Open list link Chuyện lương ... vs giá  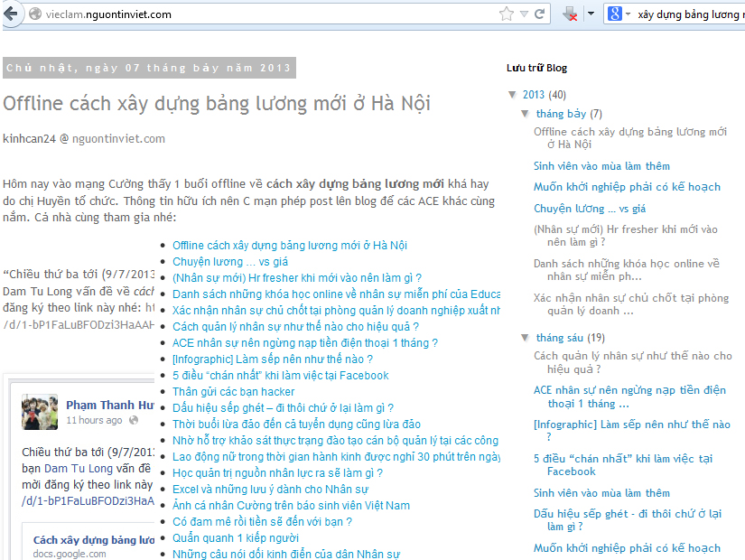[x=229, y=261]
